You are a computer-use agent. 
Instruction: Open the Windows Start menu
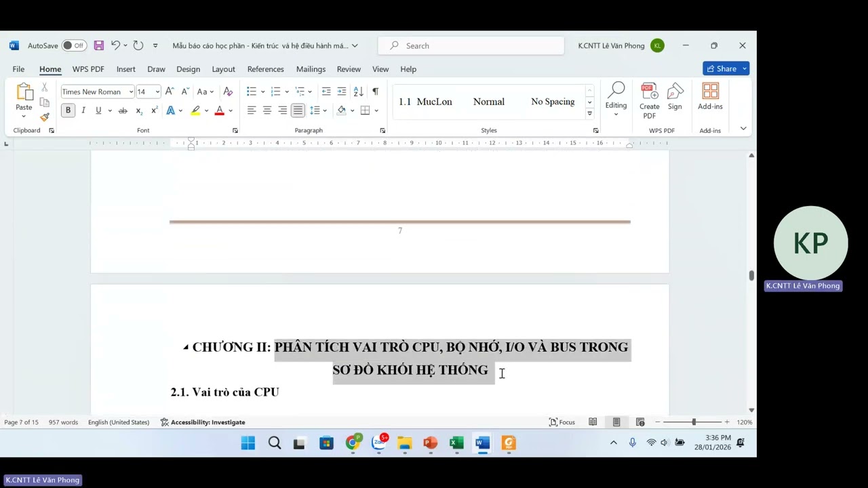[x=248, y=443]
